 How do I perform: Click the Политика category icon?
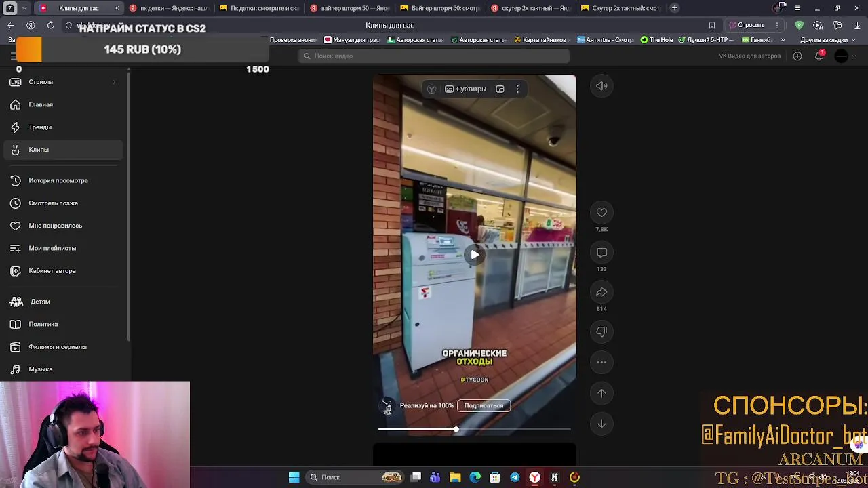16,324
